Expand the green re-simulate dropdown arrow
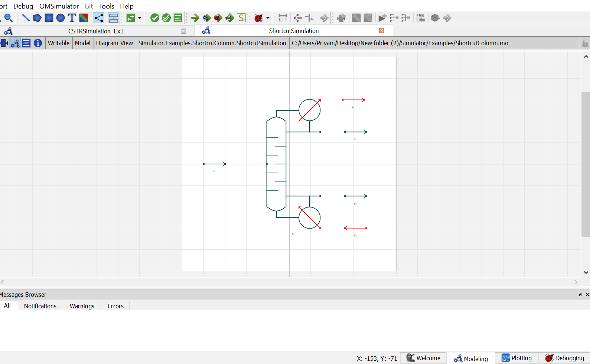This screenshot has width=590, height=364. 140,17
